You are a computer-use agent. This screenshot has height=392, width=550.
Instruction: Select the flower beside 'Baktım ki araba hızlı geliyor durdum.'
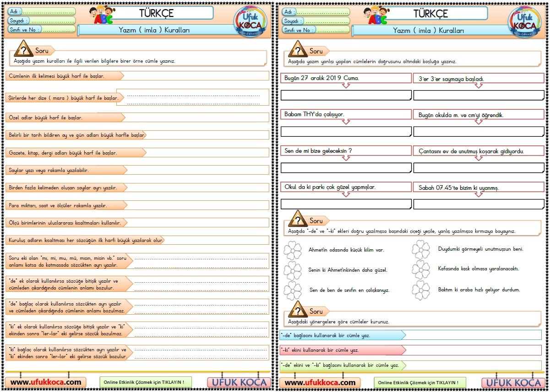coord(421,290)
